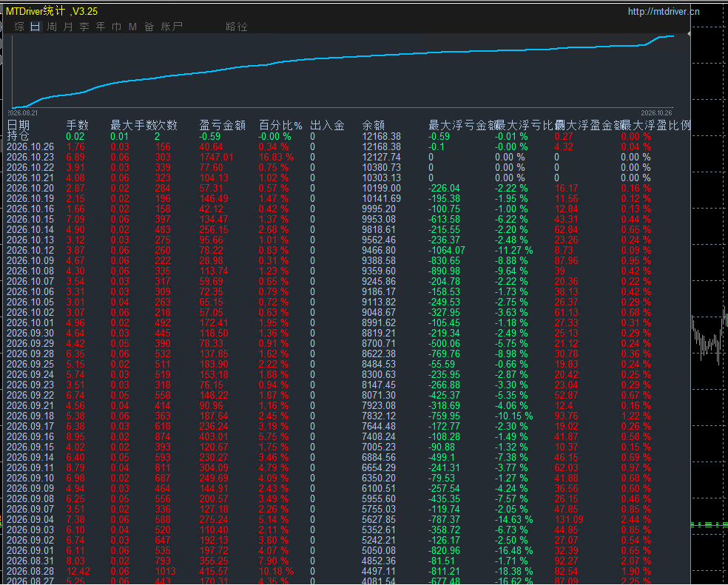Select the 持仓 open positions row label

[18, 136]
